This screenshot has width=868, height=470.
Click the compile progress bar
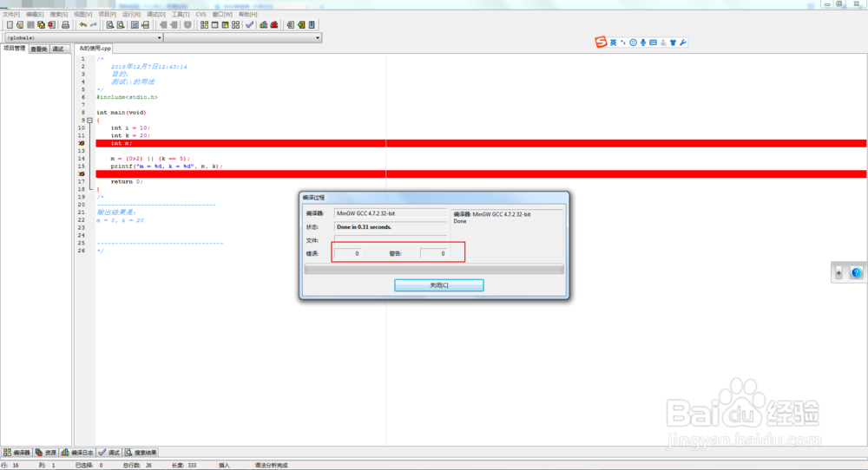pos(434,270)
